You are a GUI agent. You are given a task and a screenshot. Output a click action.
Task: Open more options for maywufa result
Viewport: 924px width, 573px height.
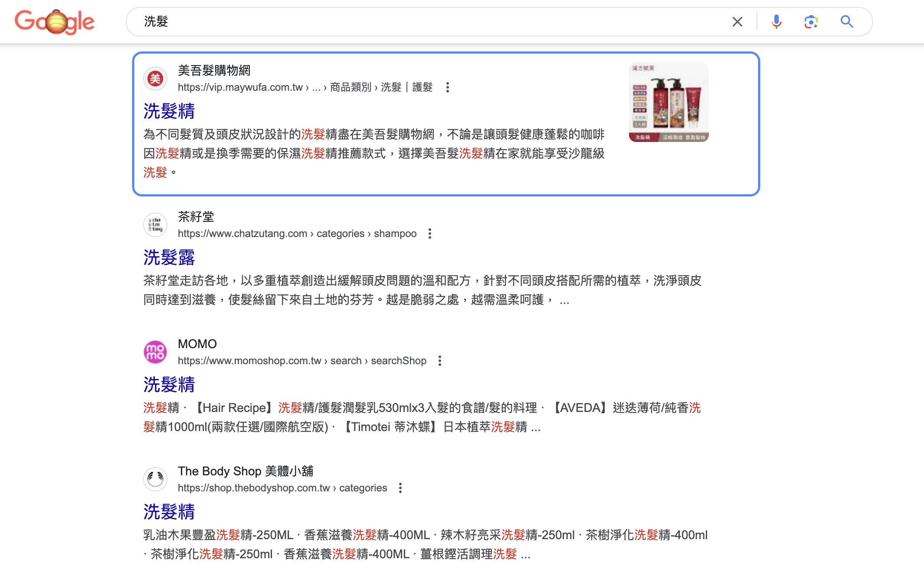(447, 87)
